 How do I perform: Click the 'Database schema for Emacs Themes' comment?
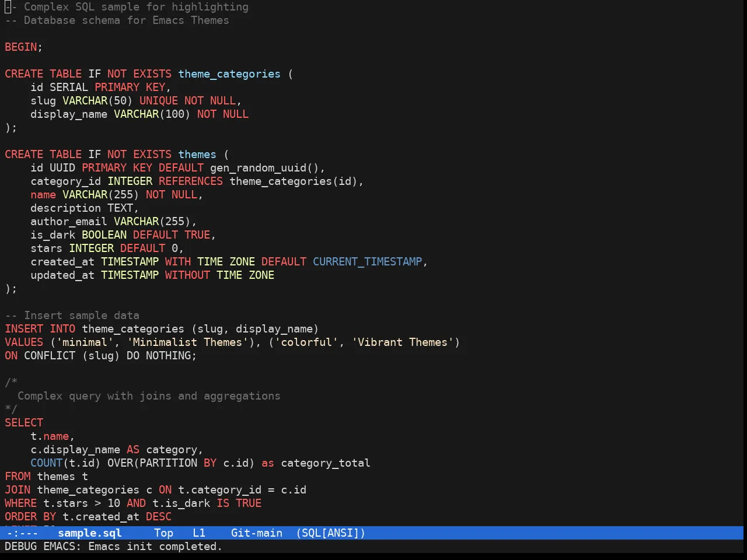tap(127, 20)
